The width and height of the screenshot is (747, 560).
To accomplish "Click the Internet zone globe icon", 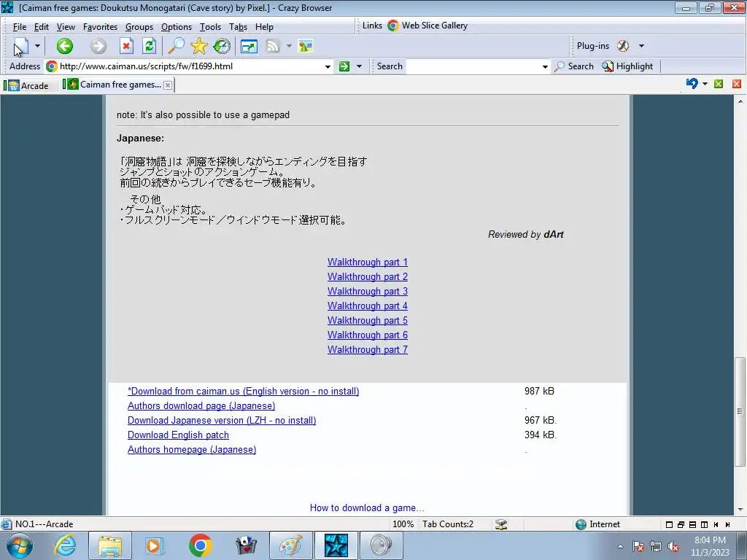I will [x=581, y=524].
